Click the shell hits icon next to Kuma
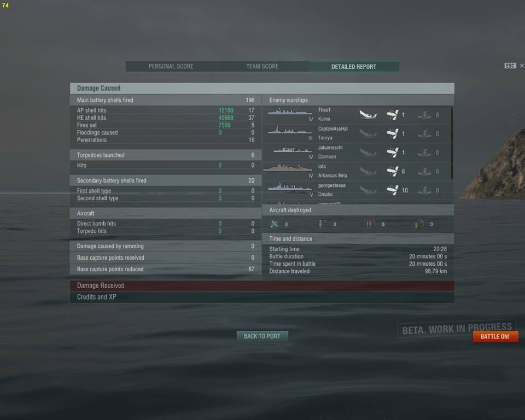The image size is (525, 420). 393,114
